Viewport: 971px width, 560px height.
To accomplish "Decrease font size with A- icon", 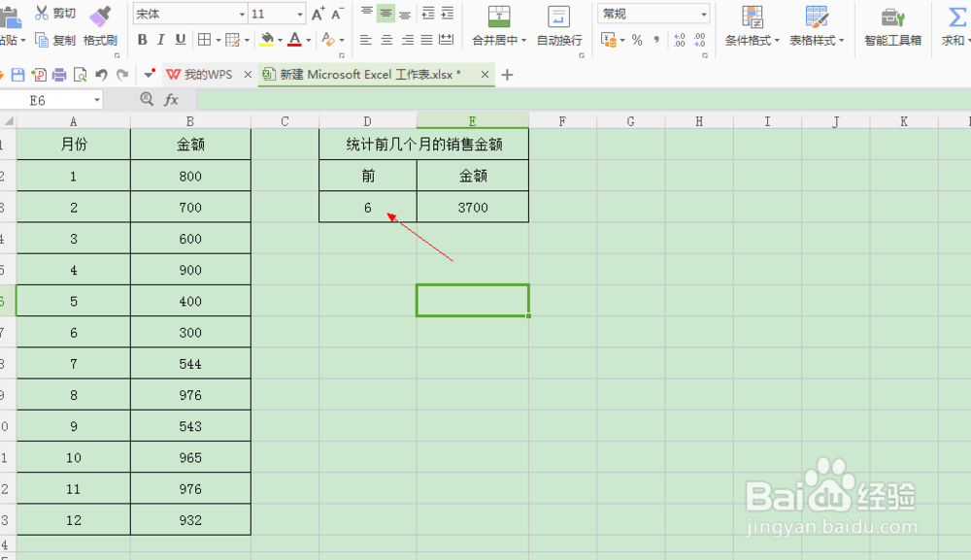I will coord(337,14).
